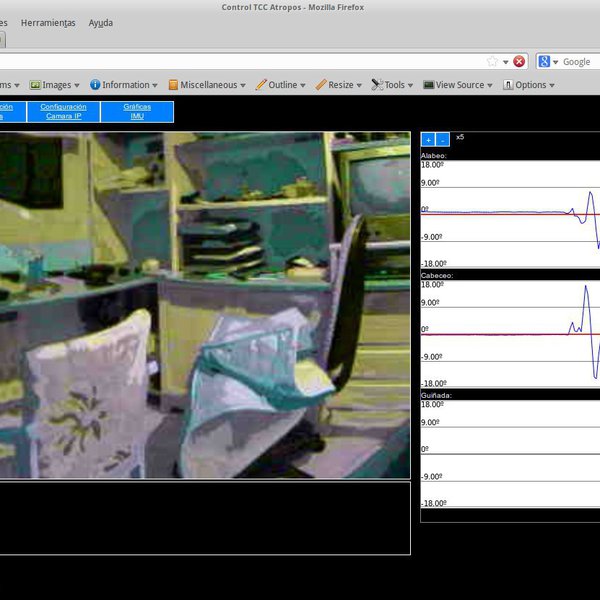Click the Resize ruler icon
This screenshot has width=600, height=600.
click(321, 85)
